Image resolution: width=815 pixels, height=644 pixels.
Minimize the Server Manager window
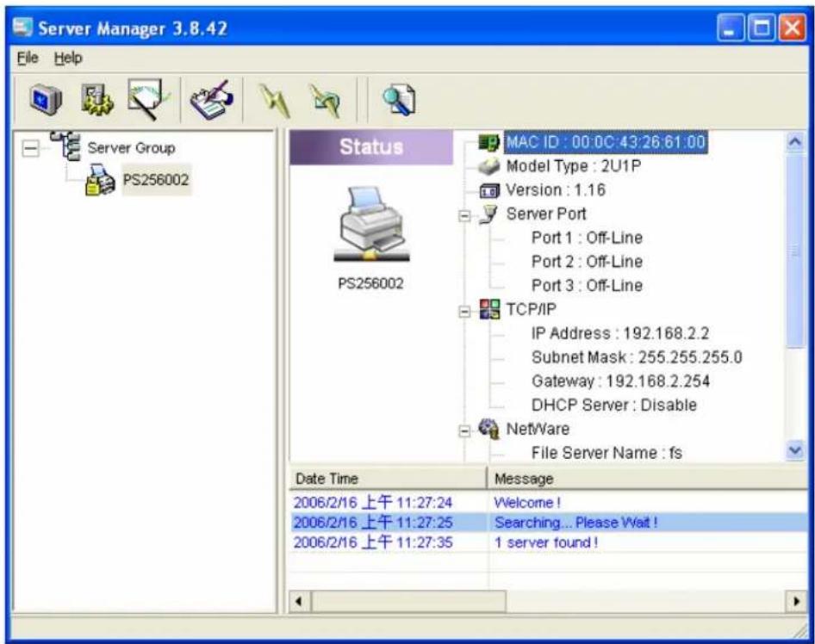[x=731, y=28]
